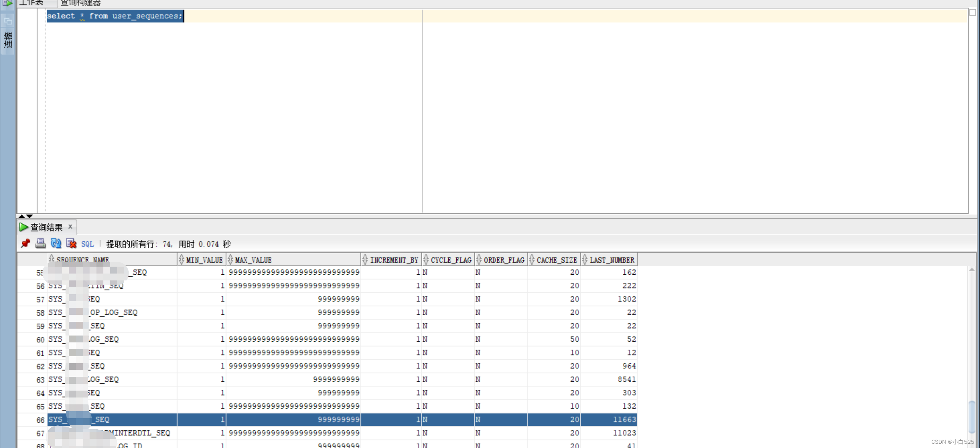
Task: Click the sort icon on MAX_VALUE column
Action: coord(230,260)
